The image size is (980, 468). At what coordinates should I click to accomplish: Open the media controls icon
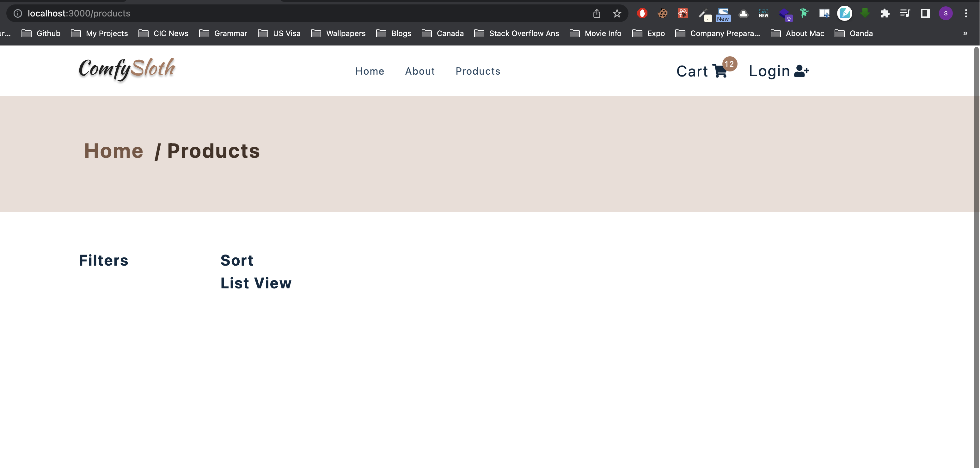coord(905,14)
